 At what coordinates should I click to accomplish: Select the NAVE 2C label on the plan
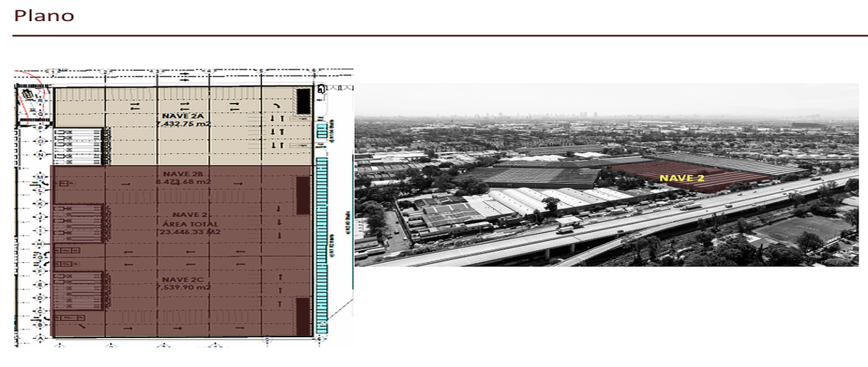(x=182, y=278)
